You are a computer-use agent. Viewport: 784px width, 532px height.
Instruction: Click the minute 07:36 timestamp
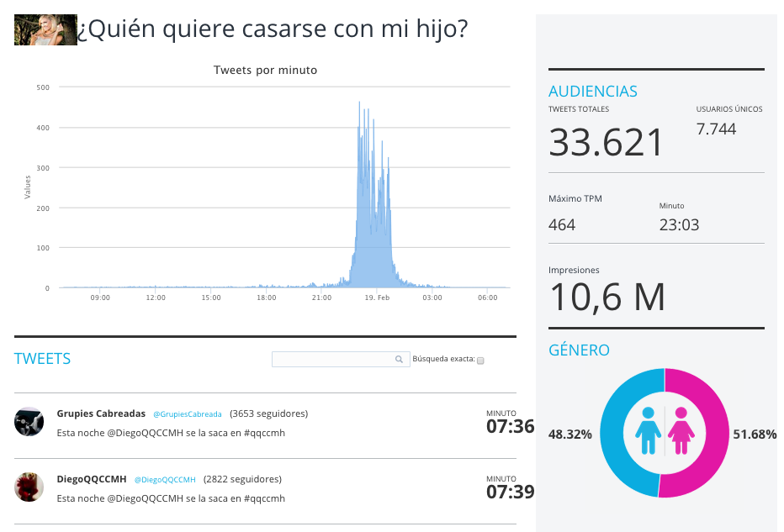coord(510,426)
